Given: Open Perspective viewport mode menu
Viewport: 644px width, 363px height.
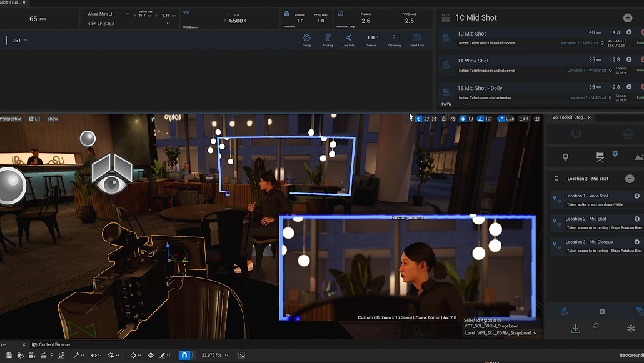Looking at the screenshot, I should tap(11, 119).
